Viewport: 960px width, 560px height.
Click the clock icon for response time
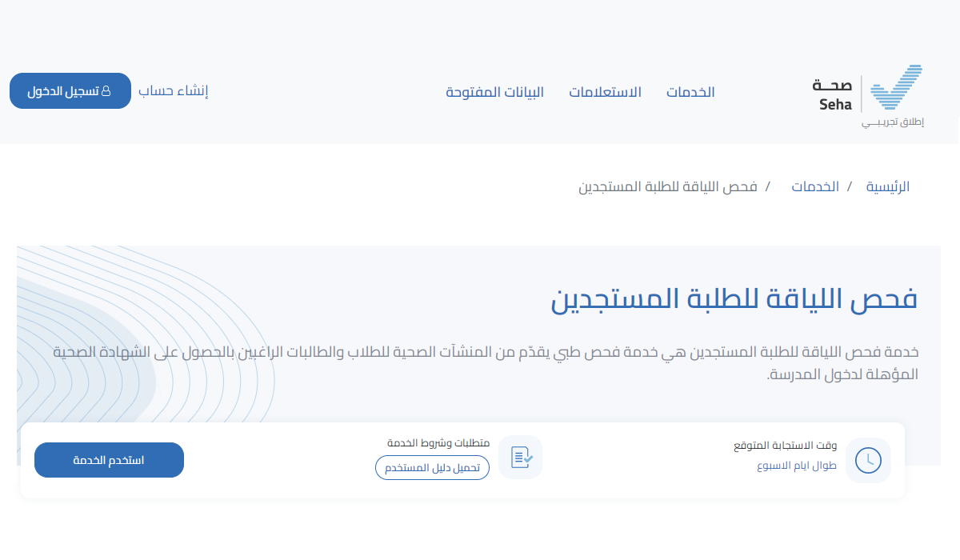(x=868, y=460)
